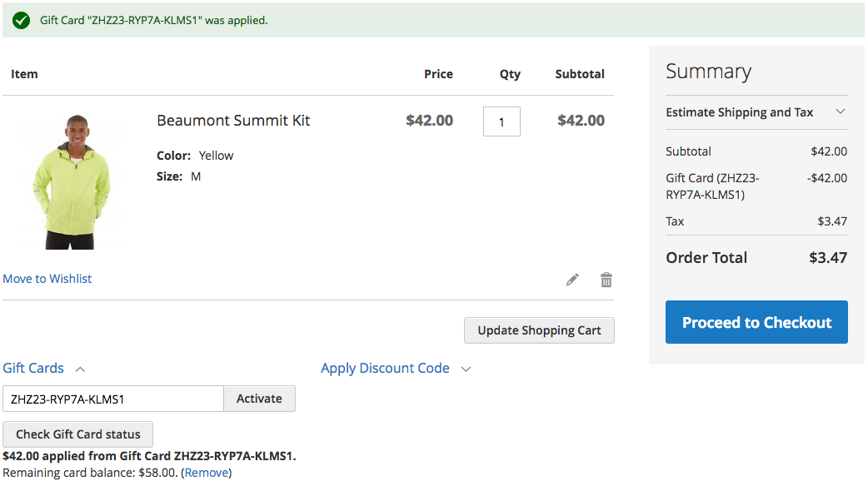Click the 'Gift Card (ZHZ23-RYP7A-KLMS1)' summary label
Image resolution: width=868 pixels, height=486 pixels.
(712, 186)
